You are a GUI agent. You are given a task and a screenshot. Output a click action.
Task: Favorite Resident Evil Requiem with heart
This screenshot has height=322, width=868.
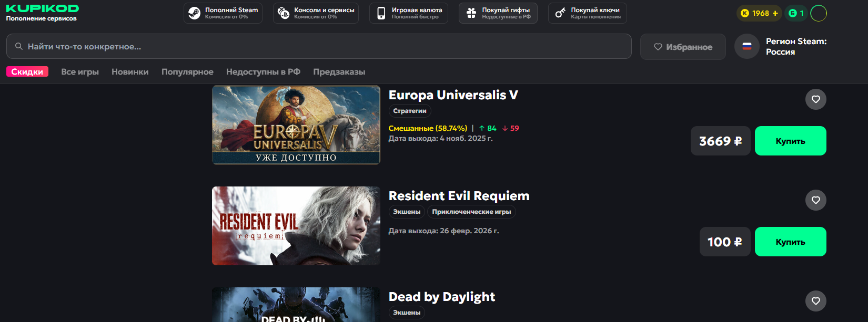point(816,200)
